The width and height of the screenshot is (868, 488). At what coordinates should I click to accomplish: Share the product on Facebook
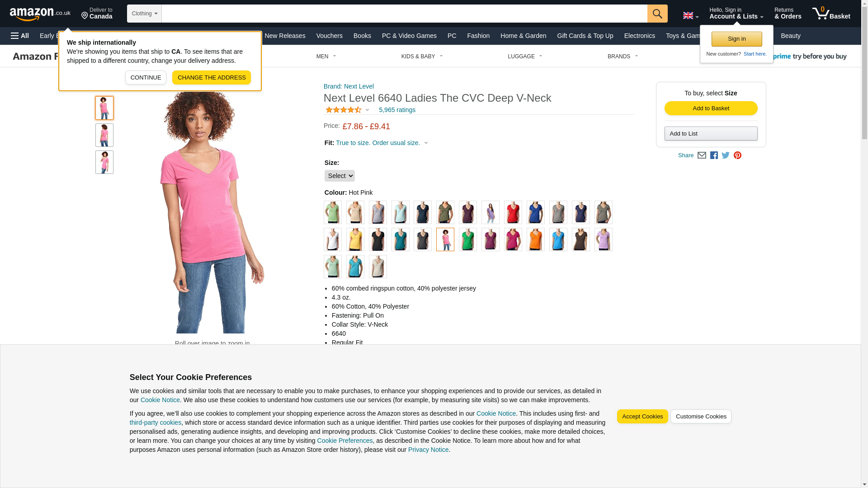[x=714, y=155]
